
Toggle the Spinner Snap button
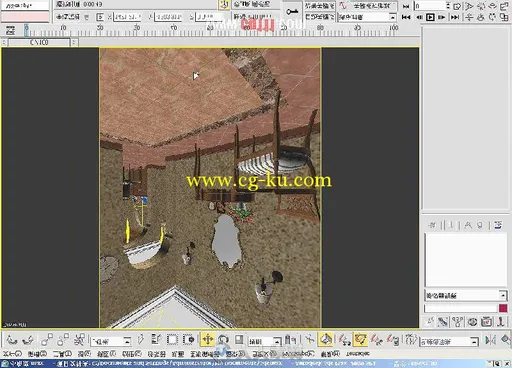(x=393, y=340)
